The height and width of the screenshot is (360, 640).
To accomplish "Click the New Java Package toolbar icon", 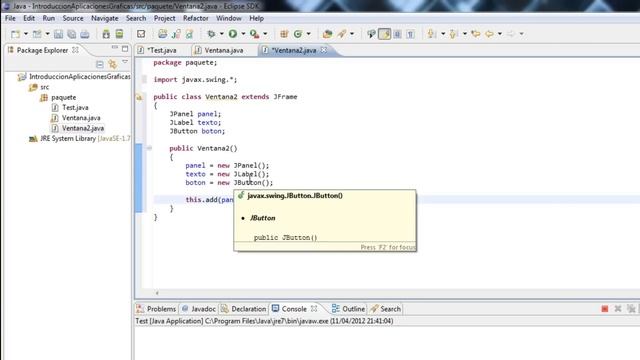I will 284,34.
